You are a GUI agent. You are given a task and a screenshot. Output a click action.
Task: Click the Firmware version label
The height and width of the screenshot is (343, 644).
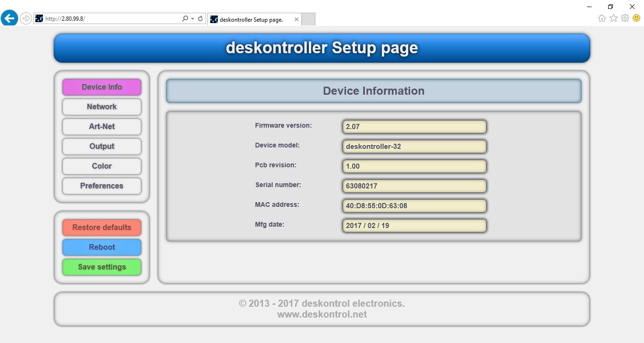(283, 126)
